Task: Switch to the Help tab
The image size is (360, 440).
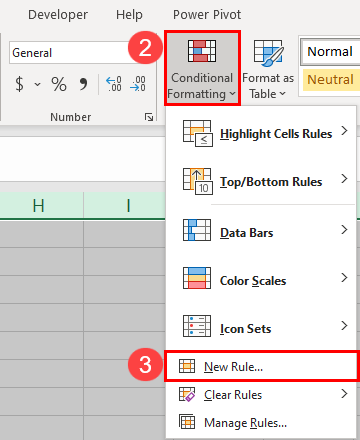Action: tap(129, 15)
